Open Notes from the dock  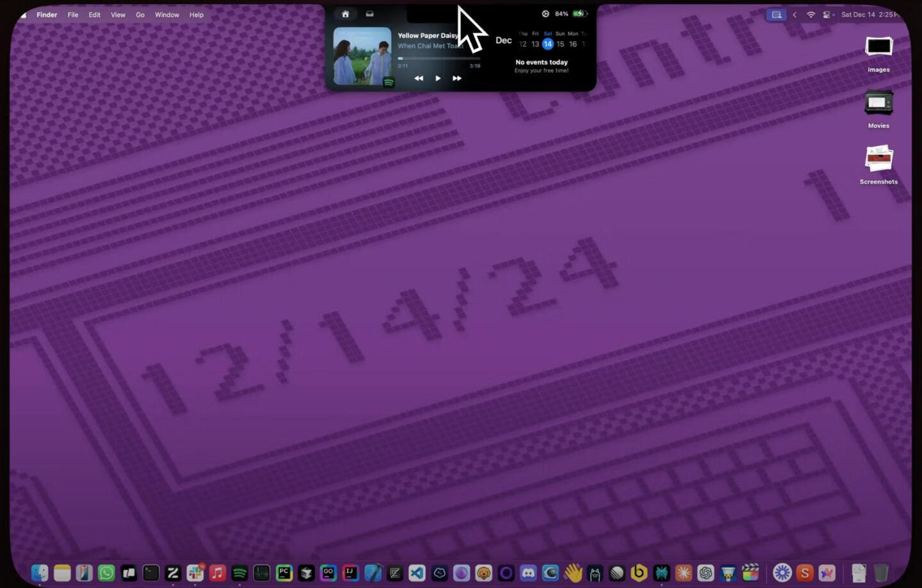62,573
